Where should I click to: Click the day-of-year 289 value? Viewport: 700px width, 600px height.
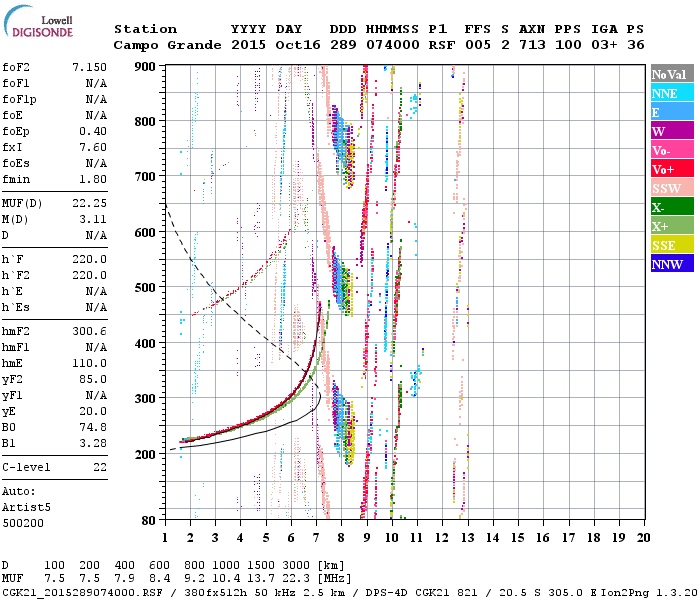pos(343,45)
